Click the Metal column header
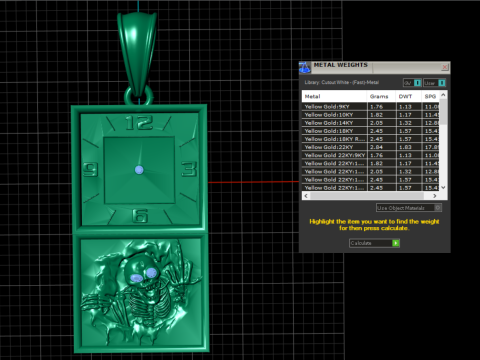Screen dimensions: 480x360 point(334,96)
